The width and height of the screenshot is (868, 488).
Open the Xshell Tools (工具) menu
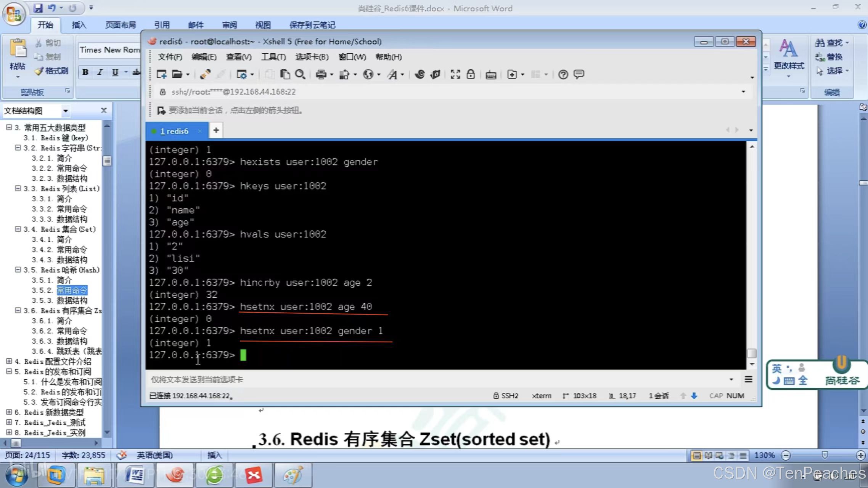(273, 57)
